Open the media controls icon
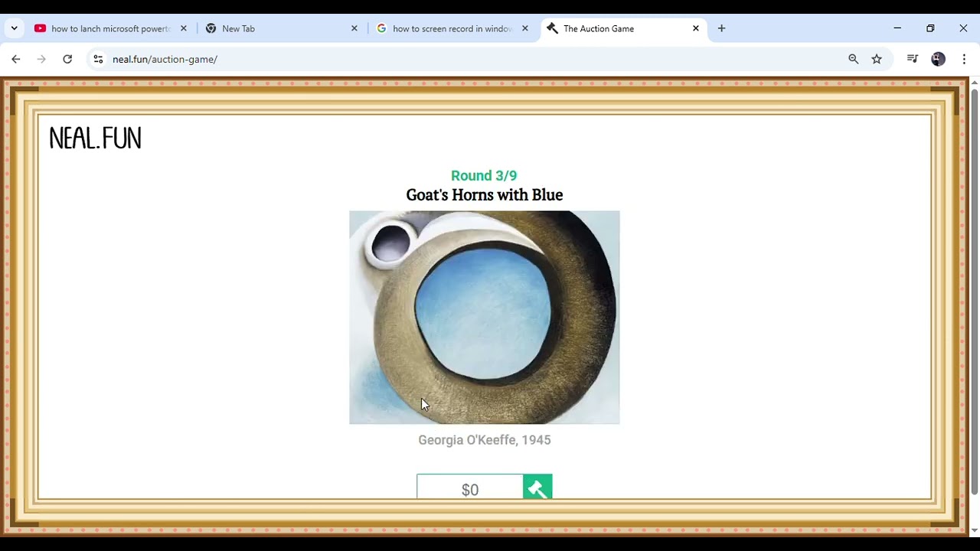The image size is (980, 551). click(913, 59)
